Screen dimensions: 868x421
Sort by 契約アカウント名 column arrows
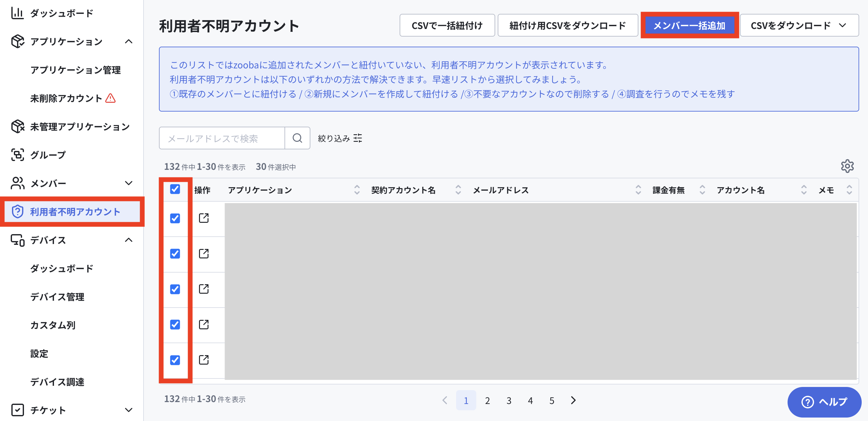(x=458, y=190)
